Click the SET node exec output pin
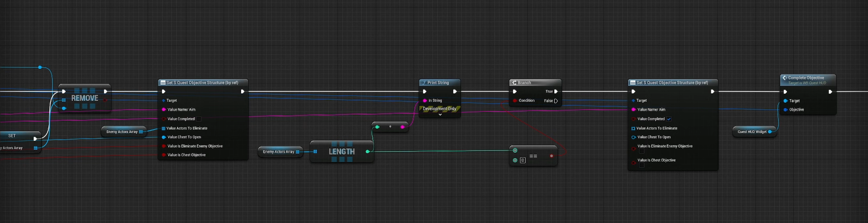 36,139
